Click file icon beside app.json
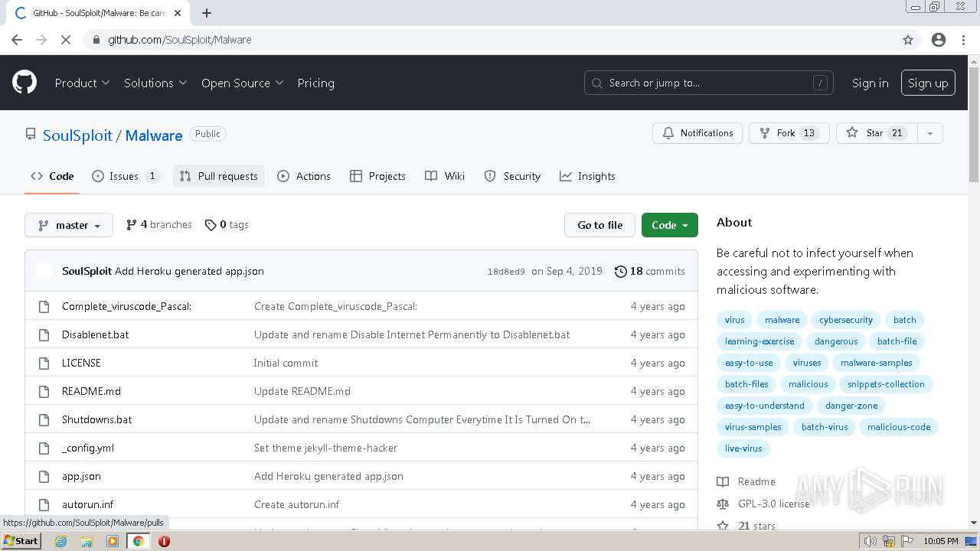The width and height of the screenshot is (980, 551). (x=44, y=476)
